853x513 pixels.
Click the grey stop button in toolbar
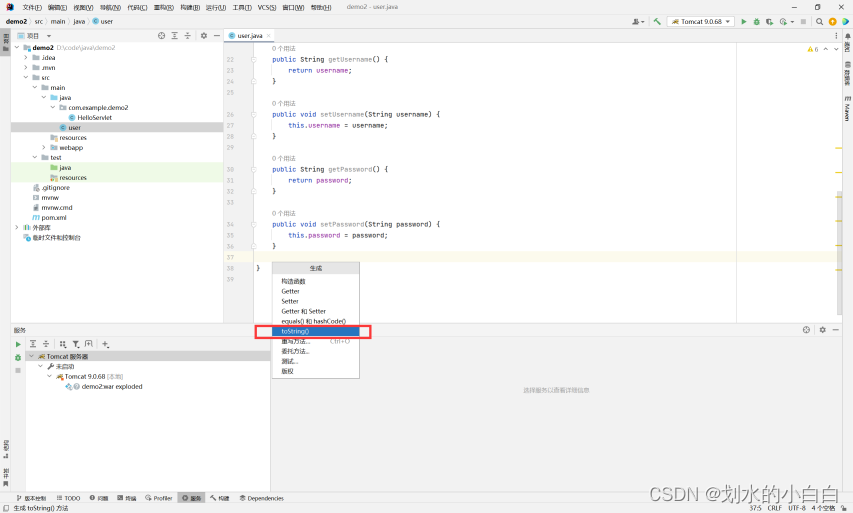tap(803, 22)
